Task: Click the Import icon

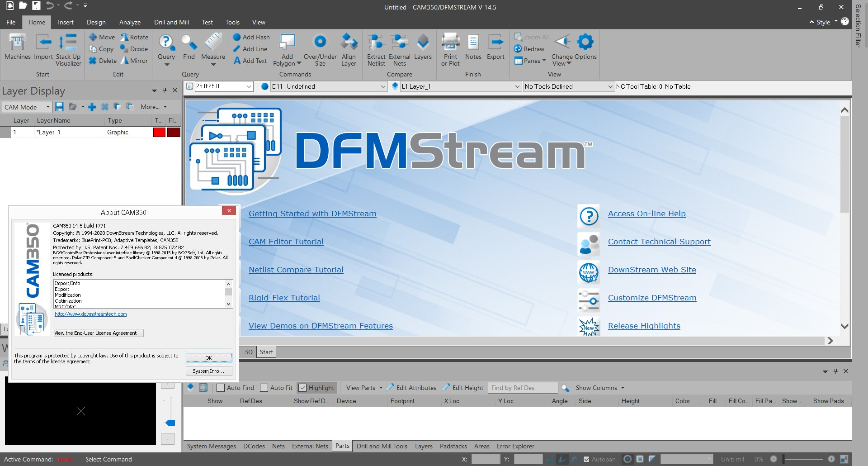Action: (43, 47)
